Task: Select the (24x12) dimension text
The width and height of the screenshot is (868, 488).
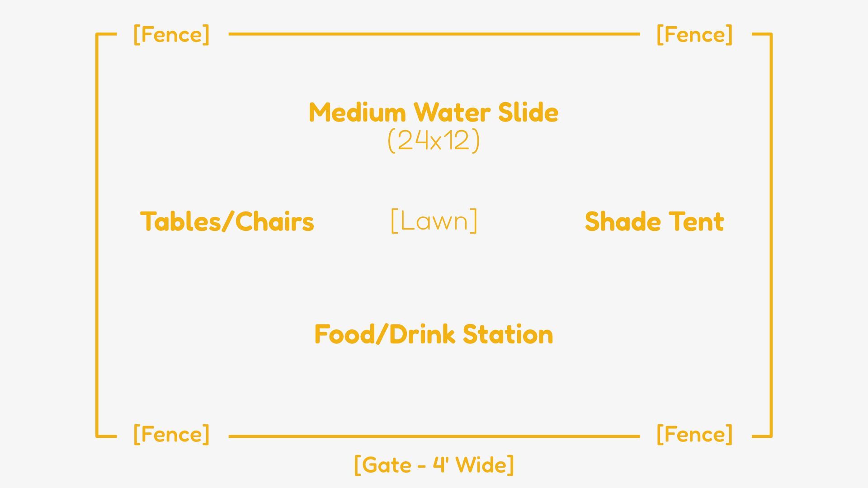Action: 434,141
